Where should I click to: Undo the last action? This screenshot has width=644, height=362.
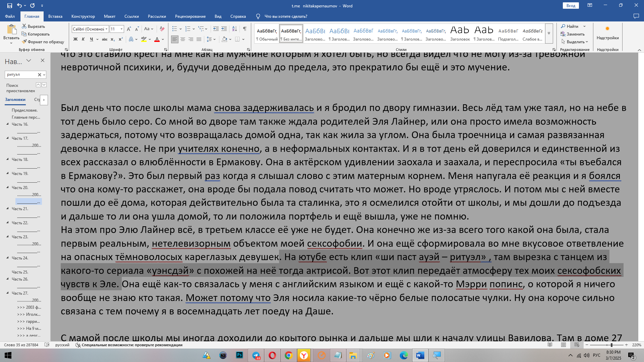point(19,6)
